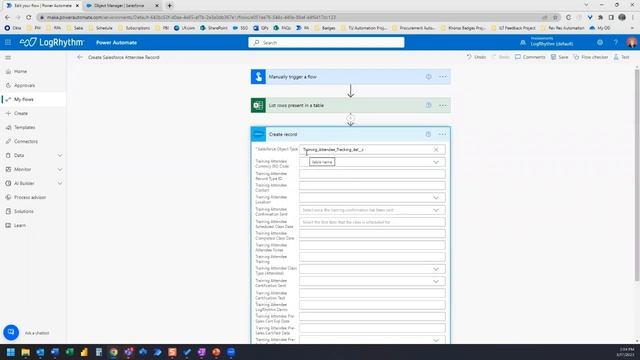Open Training Attendee Confirmation Sent dropdown
This screenshot has height=360, width=640.
coord(436,210)
